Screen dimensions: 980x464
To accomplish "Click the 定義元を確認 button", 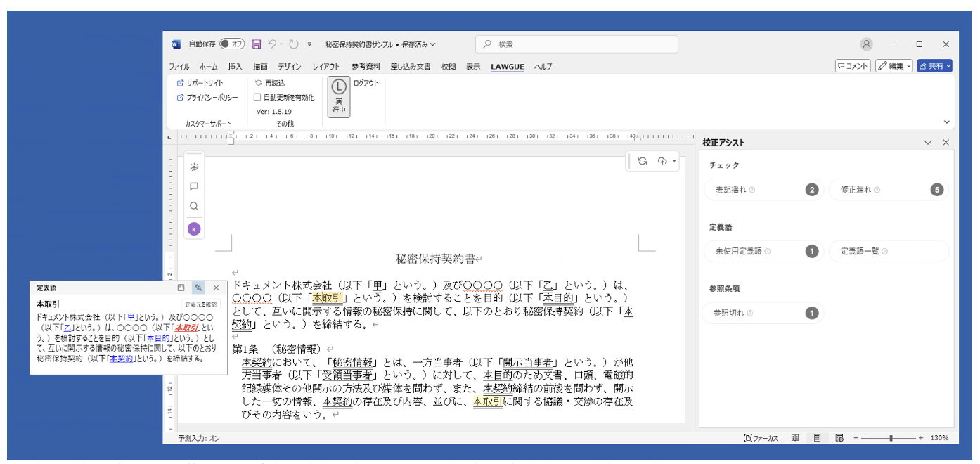I will point(202,304).
